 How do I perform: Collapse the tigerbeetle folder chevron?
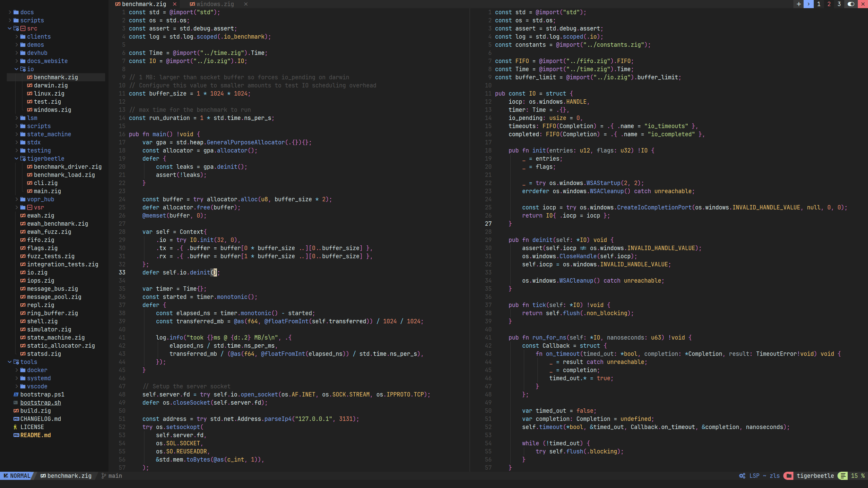(x=17, y=159)
